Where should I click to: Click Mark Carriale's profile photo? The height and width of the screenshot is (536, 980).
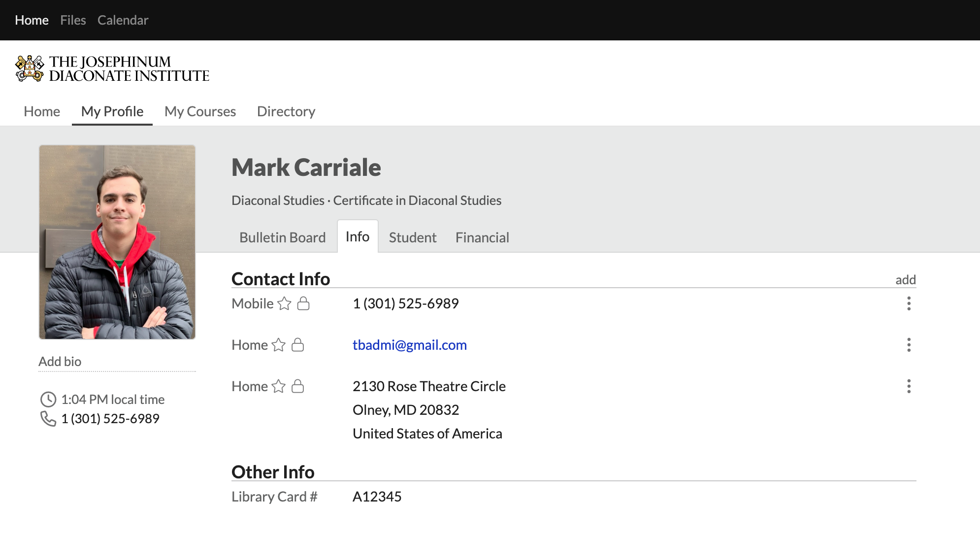[x=117, y=242]
